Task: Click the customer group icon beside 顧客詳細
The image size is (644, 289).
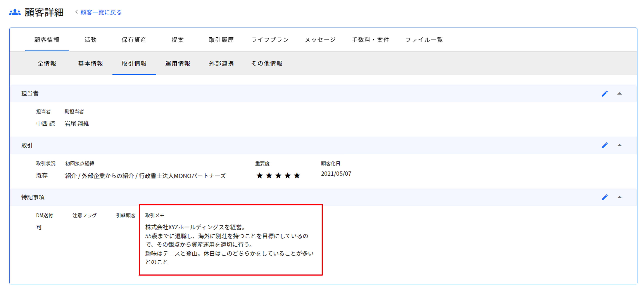Action: tap(15, 12)
